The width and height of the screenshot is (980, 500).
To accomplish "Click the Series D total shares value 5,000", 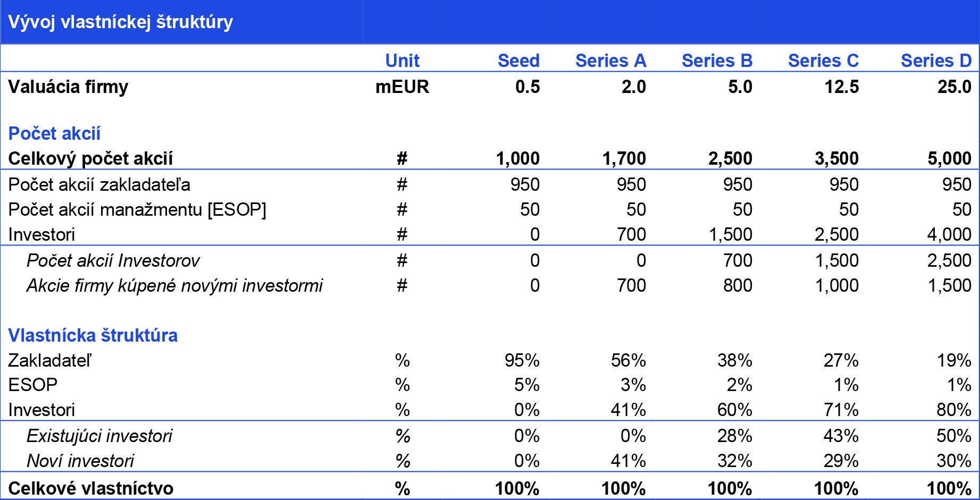I will tap(949, 158).
